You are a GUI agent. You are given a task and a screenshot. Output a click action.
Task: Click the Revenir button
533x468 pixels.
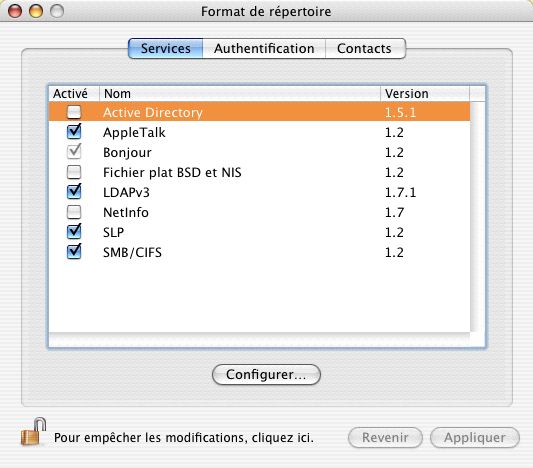pyautogui.click(x=385, y=437)
